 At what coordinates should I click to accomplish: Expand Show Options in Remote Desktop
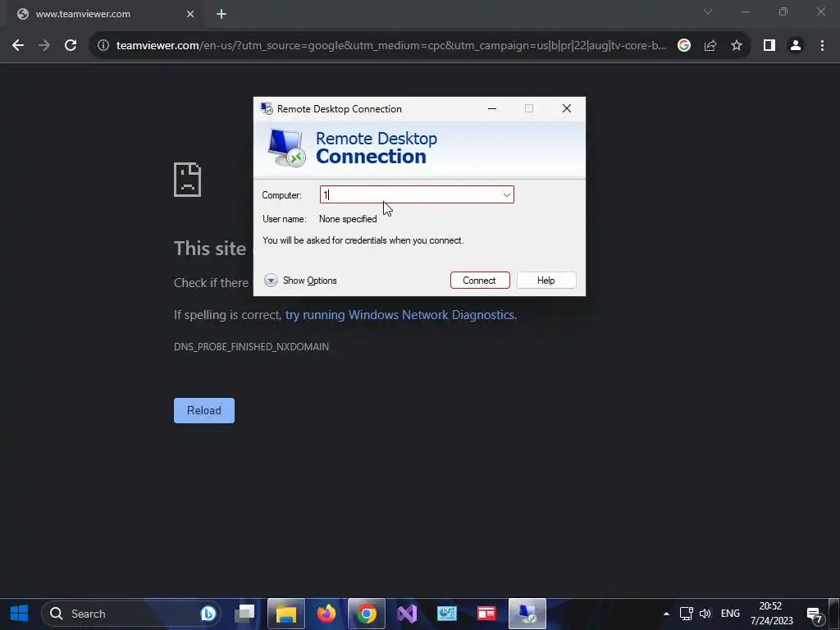(300, 281)
